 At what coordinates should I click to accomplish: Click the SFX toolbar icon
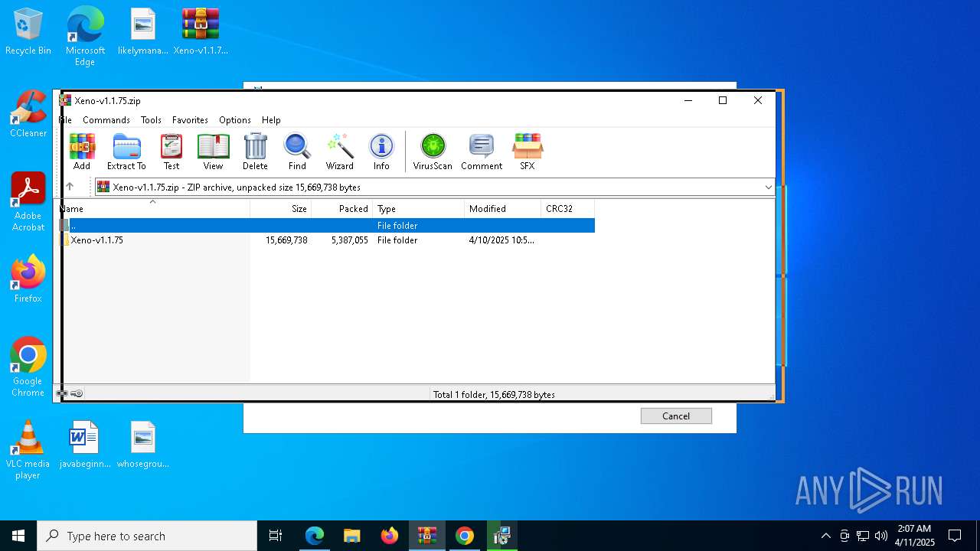528,152
